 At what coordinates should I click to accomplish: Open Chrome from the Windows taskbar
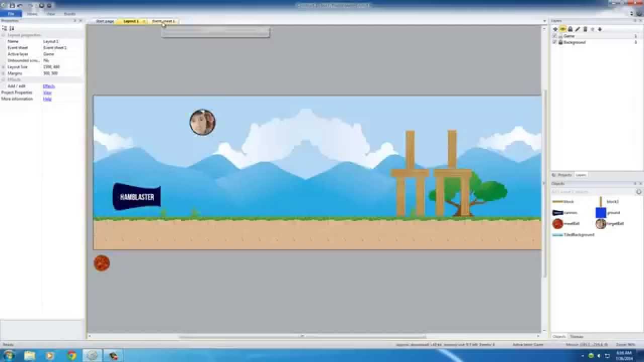coord(71,355)
